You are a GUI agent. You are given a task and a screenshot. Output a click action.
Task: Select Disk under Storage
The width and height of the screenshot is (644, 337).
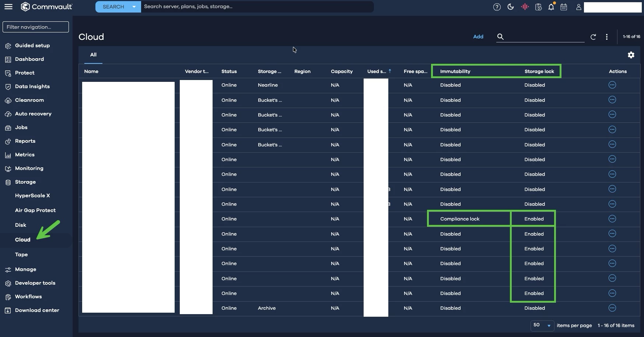[21, 225]
